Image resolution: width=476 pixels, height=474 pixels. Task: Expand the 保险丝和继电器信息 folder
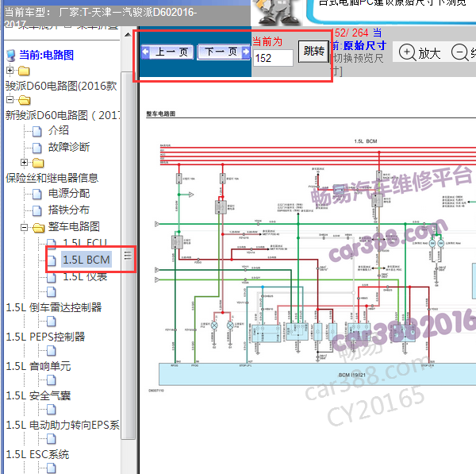click(x=24, y=162)
